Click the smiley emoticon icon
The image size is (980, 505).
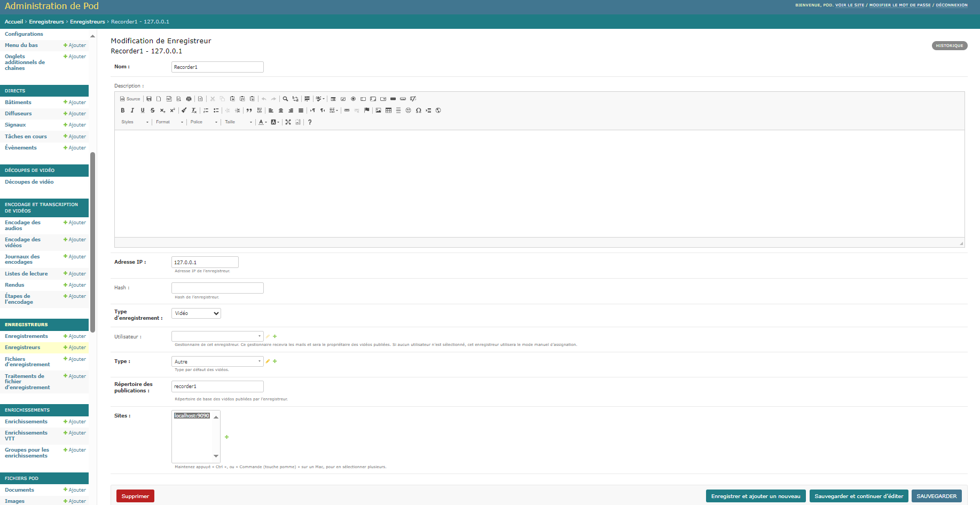coord(408,111)
